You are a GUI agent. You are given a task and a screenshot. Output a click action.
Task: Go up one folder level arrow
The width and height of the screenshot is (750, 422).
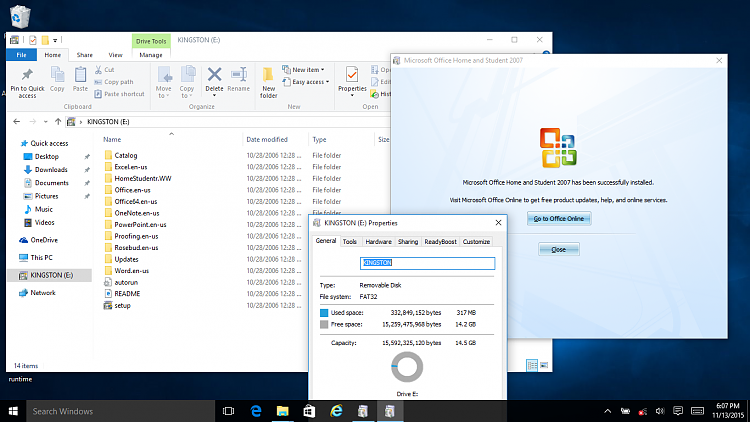tap(58, 122)
